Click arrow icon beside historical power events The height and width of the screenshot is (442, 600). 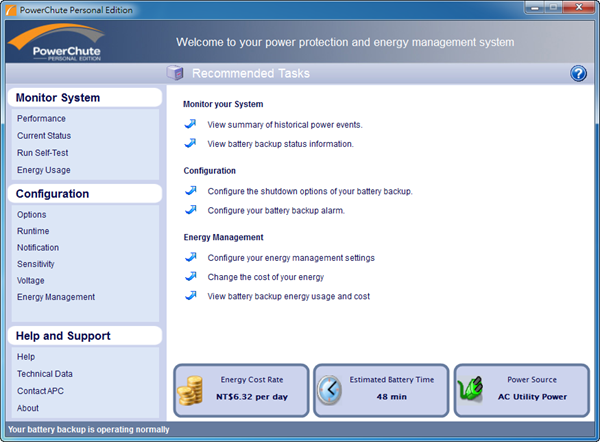191,125
